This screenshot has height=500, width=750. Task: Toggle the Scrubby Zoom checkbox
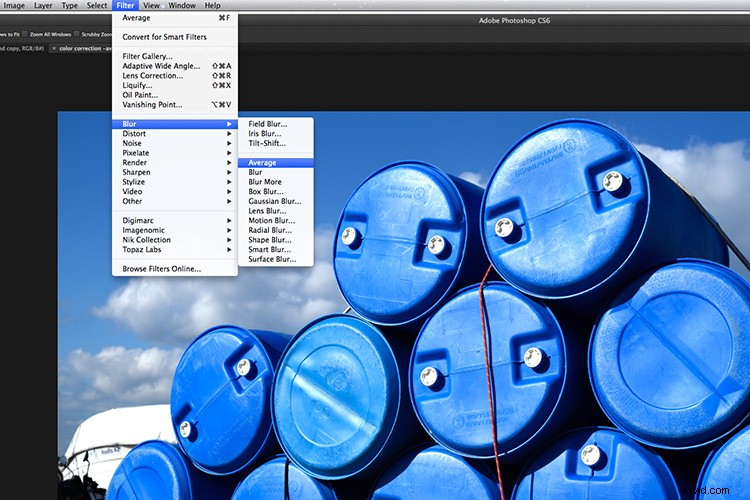[77, 34]
